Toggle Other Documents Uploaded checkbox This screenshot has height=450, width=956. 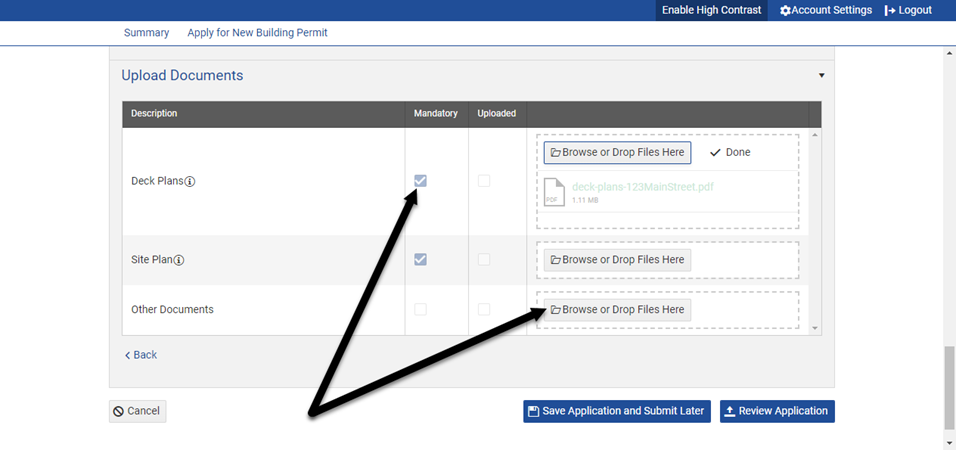(484, 309)
